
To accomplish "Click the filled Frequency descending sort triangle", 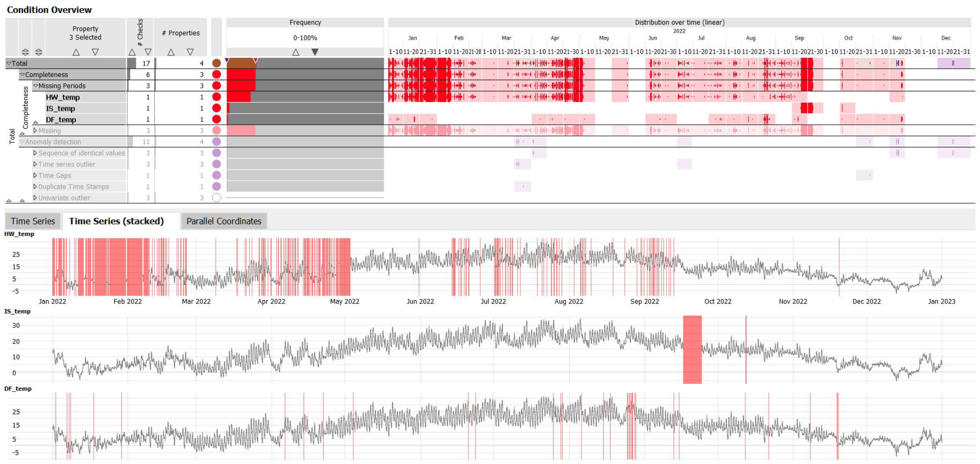I will pyautogui.click(x=315, y=52).
